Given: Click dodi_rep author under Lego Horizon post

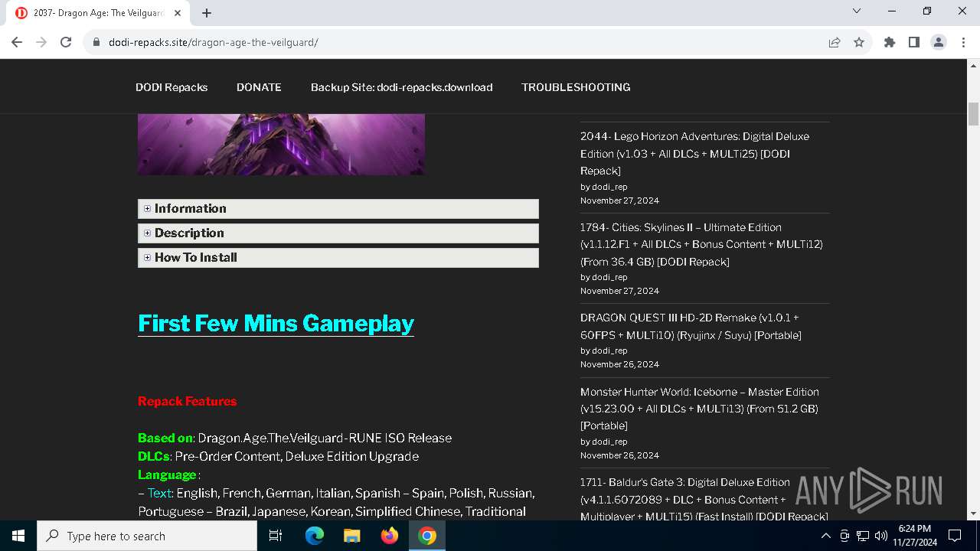Looking at the screenshot, I should click(x=609, y=187).
